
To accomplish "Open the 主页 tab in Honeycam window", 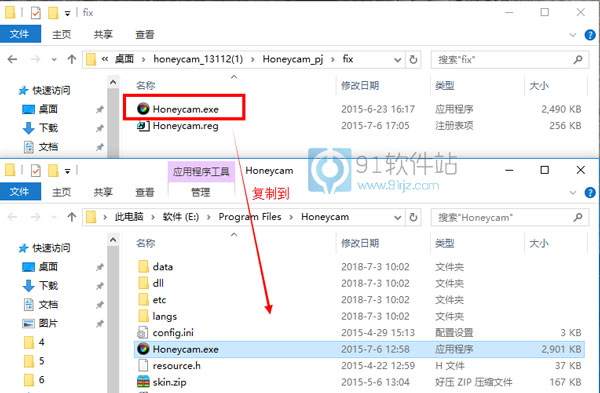I will (62, 192).
